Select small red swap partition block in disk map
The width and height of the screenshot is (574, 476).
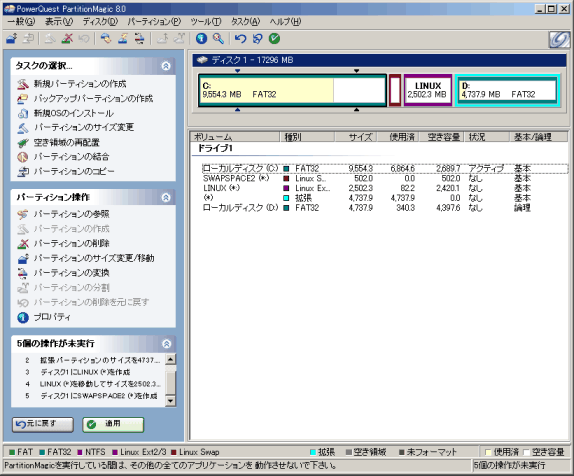coord(395,90)
